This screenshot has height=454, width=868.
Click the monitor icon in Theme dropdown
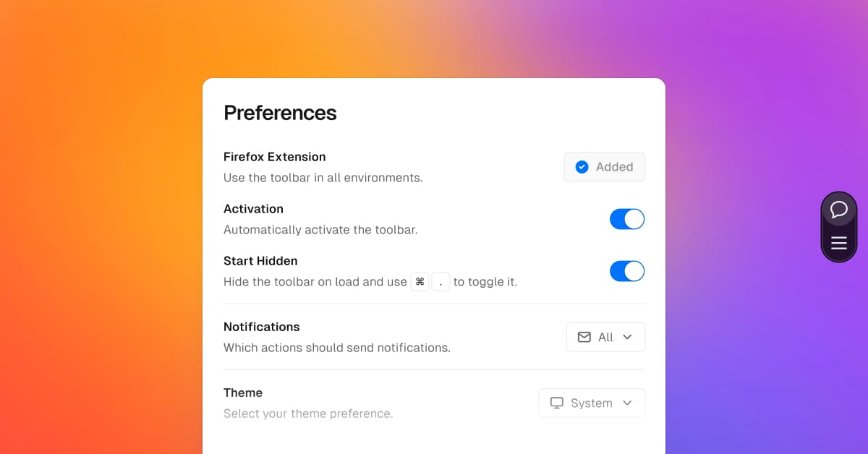point(556,403)
